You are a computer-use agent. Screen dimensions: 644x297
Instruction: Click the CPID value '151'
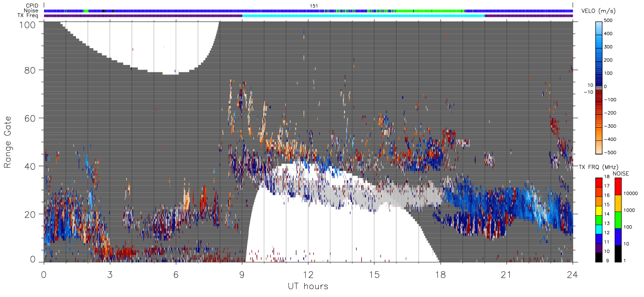tap(314, 6)
